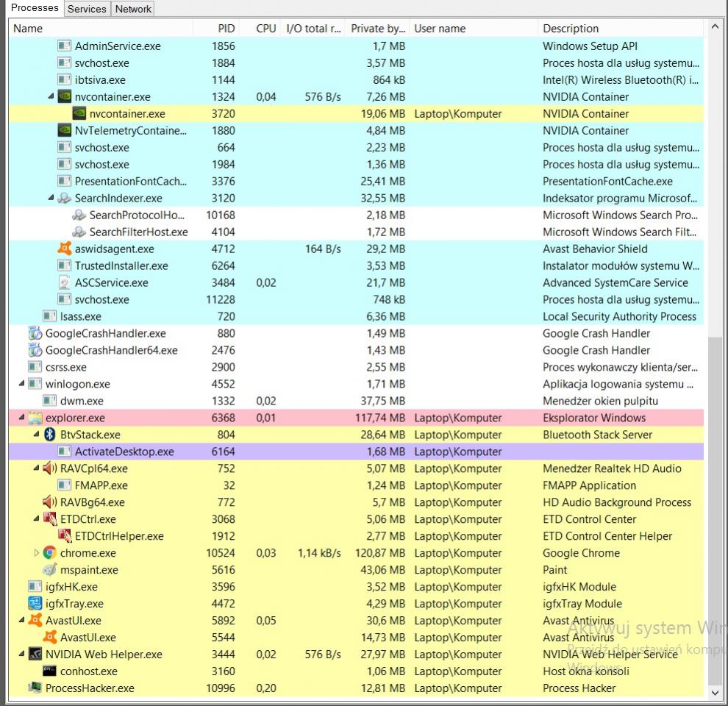The height and width of the screenshot is (706, 728).
Task: Sort by the PID column header
Action: [226, 29]
